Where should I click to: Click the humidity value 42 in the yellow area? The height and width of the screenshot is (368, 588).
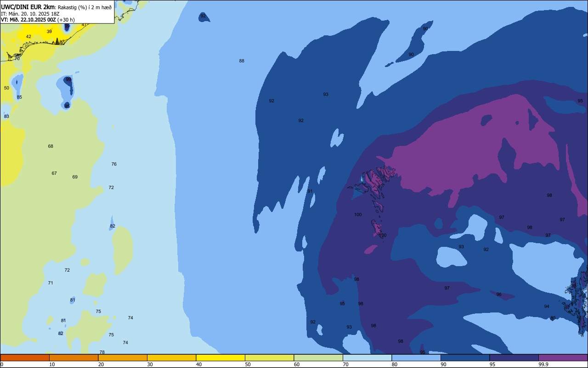click(28, 37)
